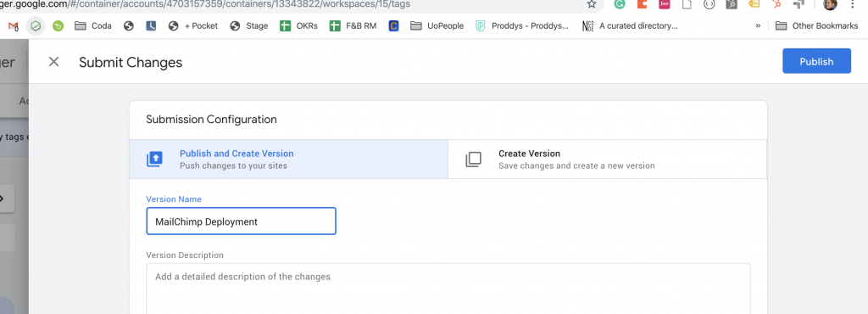The height and width of the screenshot is (314, 868).
Task: Select the Create Version tab
Action: [x=607, y=159]
